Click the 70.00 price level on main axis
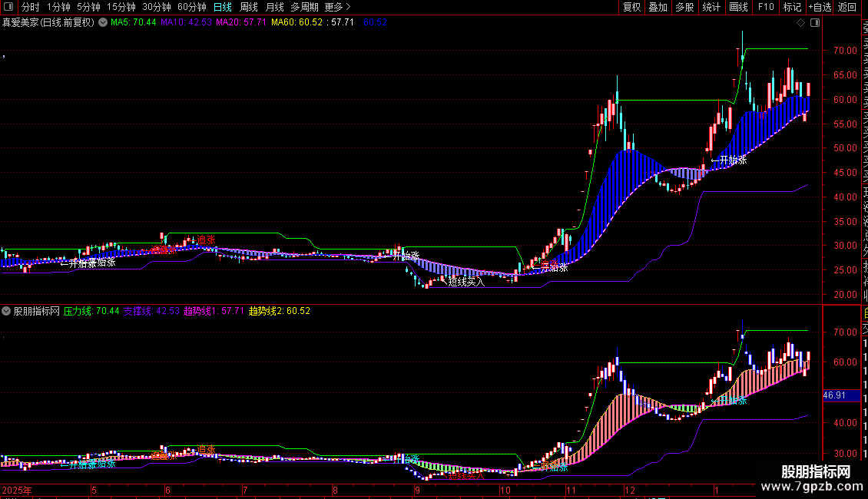 point(845,51)
